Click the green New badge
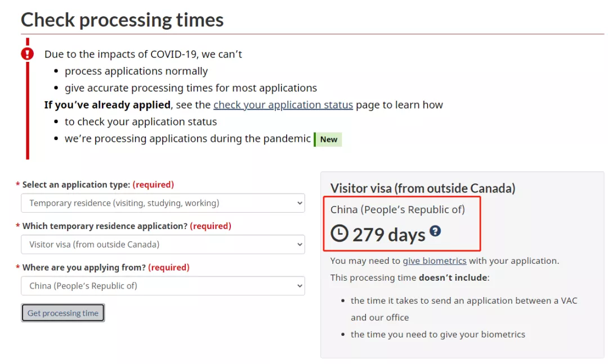The height and width of the screenshot is (364, 608). coord(328,139)
